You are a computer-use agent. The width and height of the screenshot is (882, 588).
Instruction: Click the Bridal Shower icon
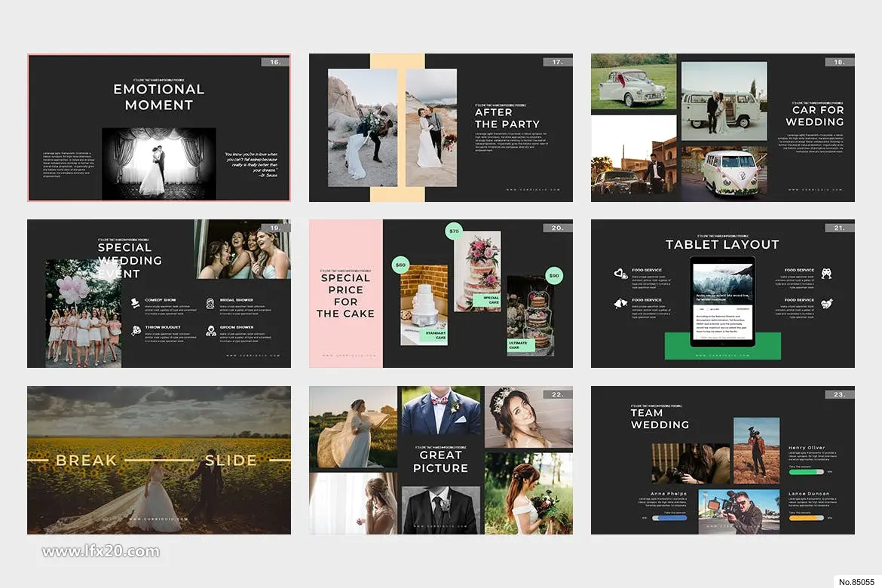pyautogui.click(x=210, y=303)
